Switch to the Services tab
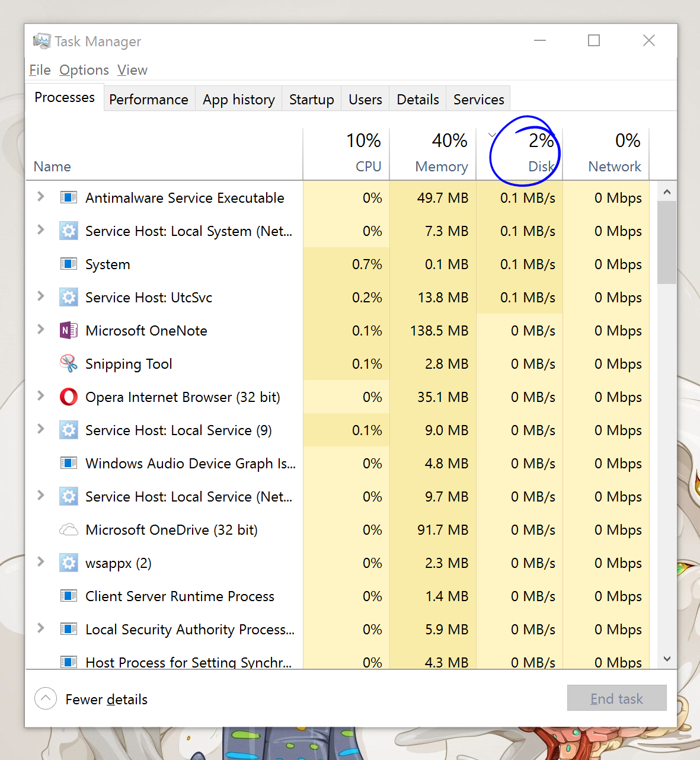The image size is (700, 760). point(479,99)
